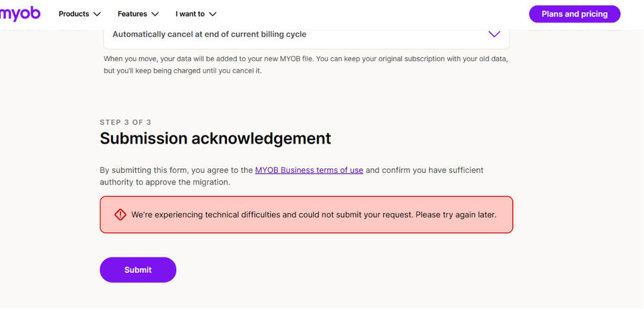This screenshot has width=644, height=309.
Task: Go to Plans and pricing
Action: click(x=574, y=14)
